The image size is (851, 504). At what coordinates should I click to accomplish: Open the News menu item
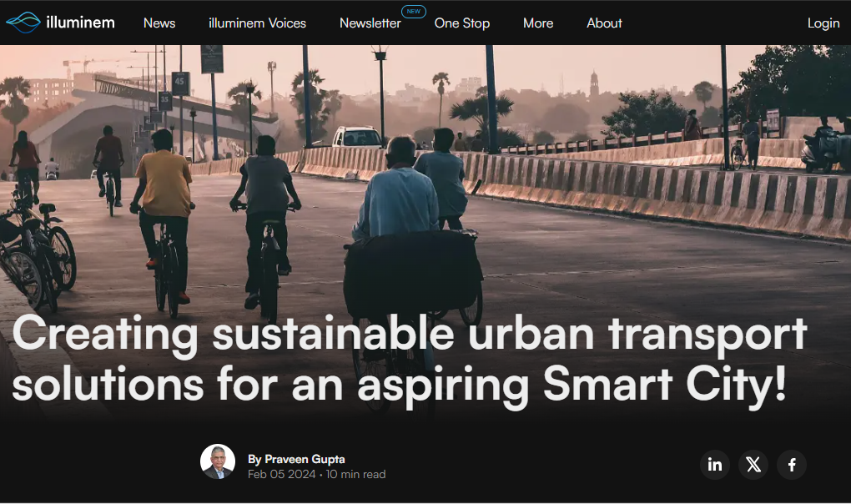(x=159, y=23)
